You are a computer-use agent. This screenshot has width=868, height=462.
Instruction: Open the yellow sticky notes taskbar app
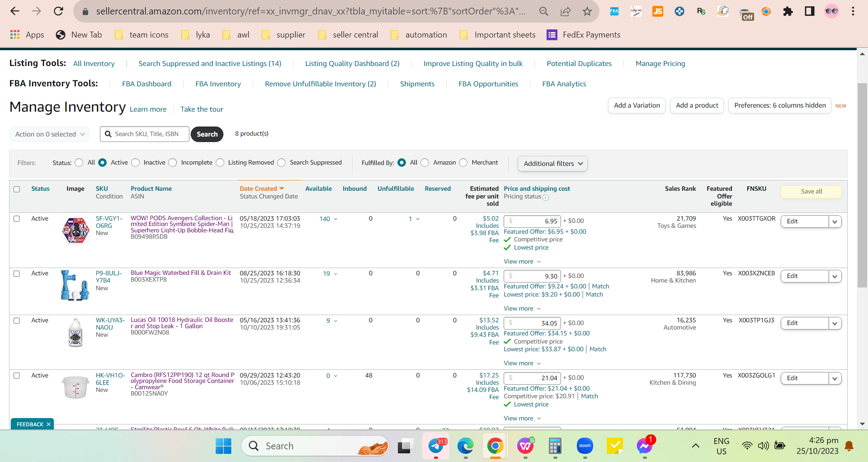point(615,446)
